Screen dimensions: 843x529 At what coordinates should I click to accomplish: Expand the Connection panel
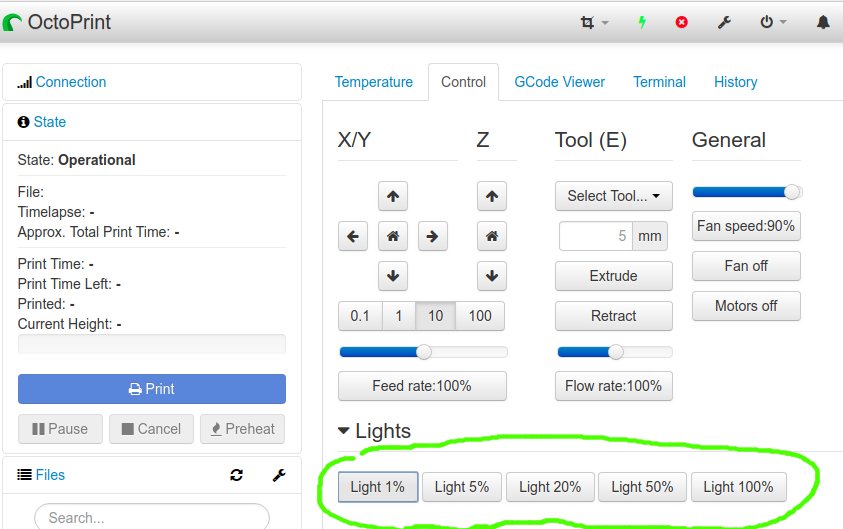[x=70, y=82]
